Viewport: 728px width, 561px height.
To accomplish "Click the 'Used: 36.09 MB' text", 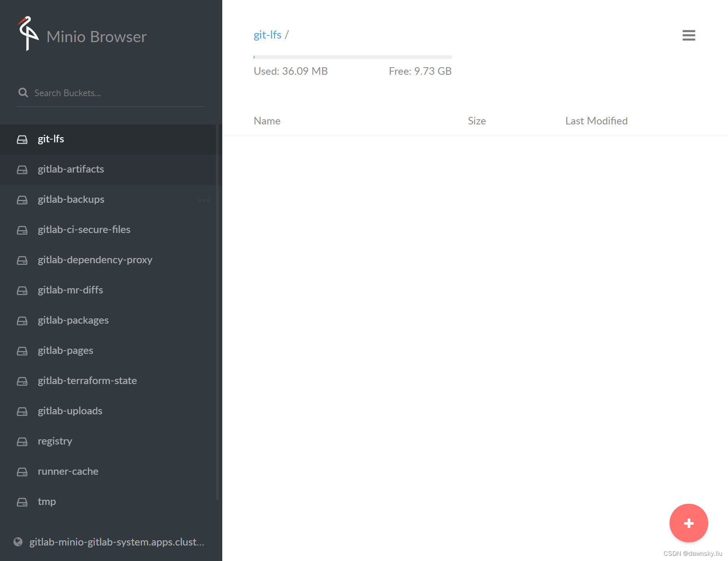I will [x=291, y=71].
